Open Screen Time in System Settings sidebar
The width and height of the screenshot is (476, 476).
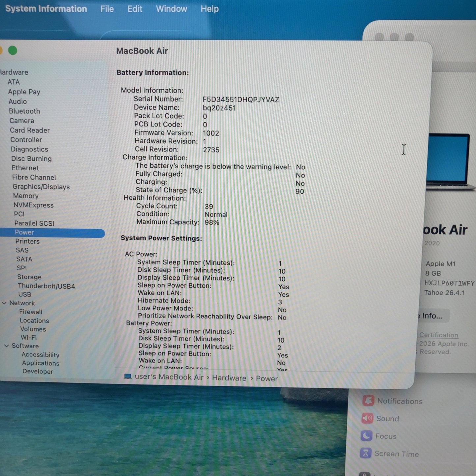coord(389,454)
